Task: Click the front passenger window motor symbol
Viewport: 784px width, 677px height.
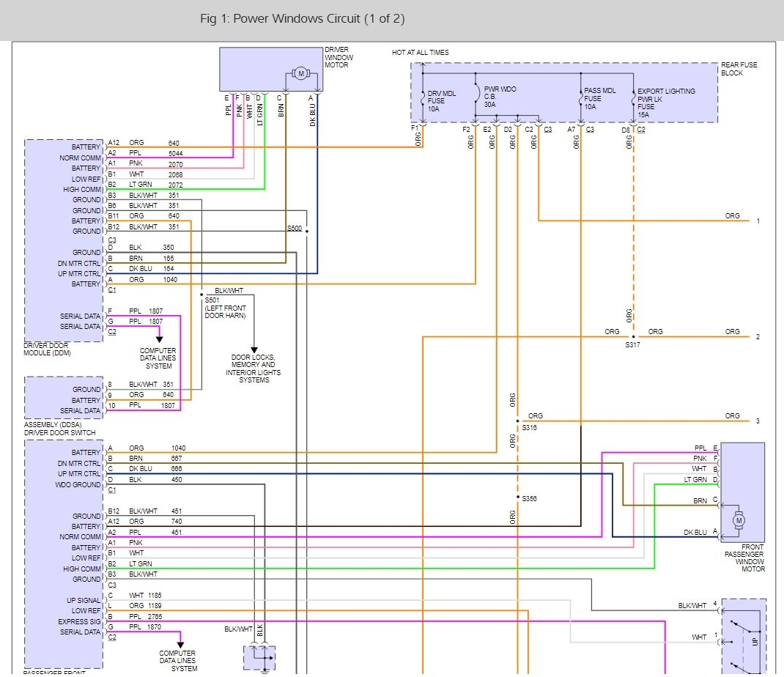Action: (739, 520)
